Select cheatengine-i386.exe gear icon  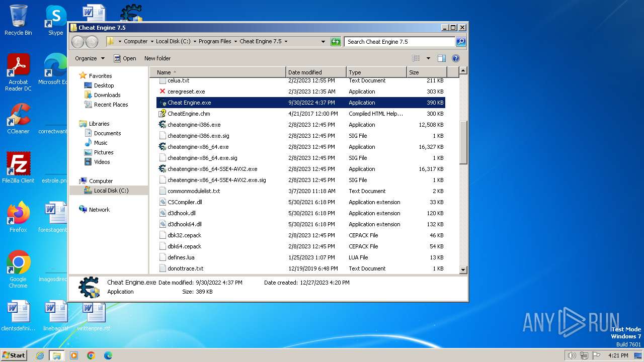tap(163, 125)
